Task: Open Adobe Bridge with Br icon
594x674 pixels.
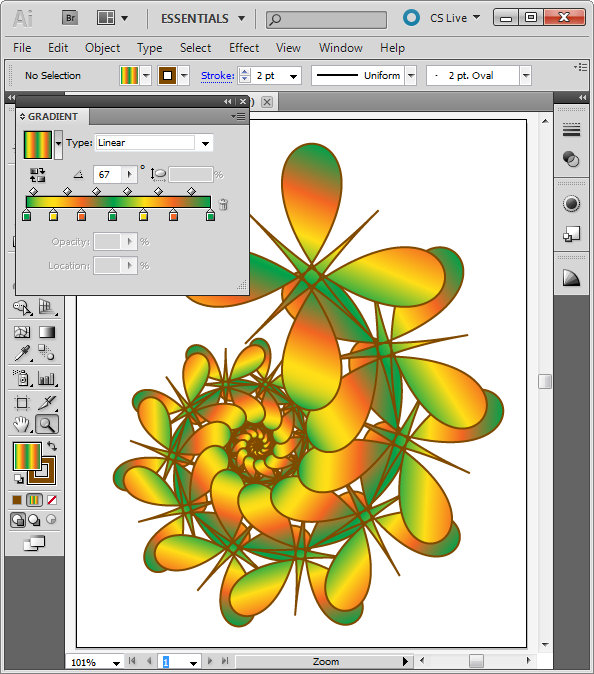Action: click(70, 18)
